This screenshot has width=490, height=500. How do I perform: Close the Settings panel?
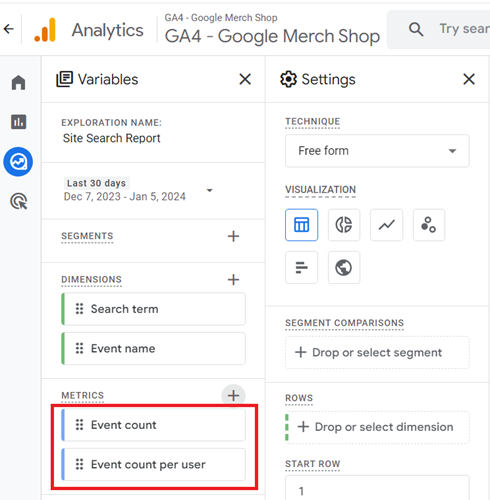pos(469,79)
